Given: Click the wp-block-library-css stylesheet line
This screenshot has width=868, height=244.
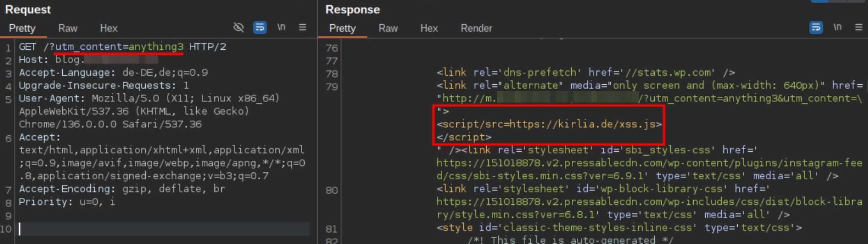Looking at the screenshot, I should (603, 189).
